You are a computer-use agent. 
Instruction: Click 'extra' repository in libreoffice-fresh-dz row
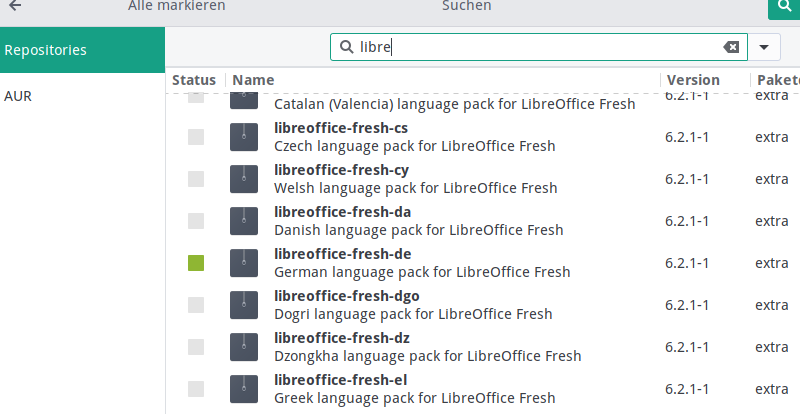pyautogui.click(x=772, y=347)
